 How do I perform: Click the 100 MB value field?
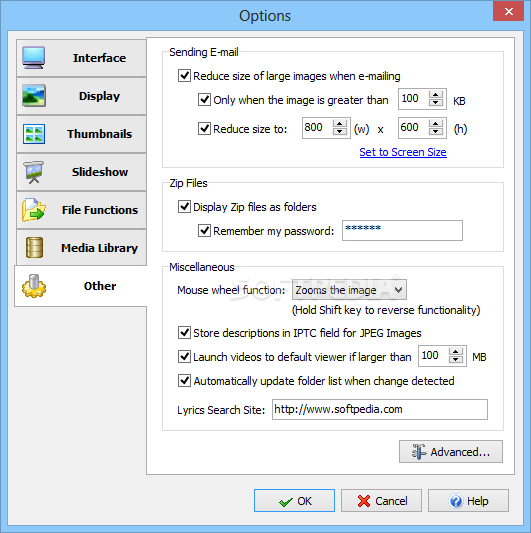[x=433, y=356]
